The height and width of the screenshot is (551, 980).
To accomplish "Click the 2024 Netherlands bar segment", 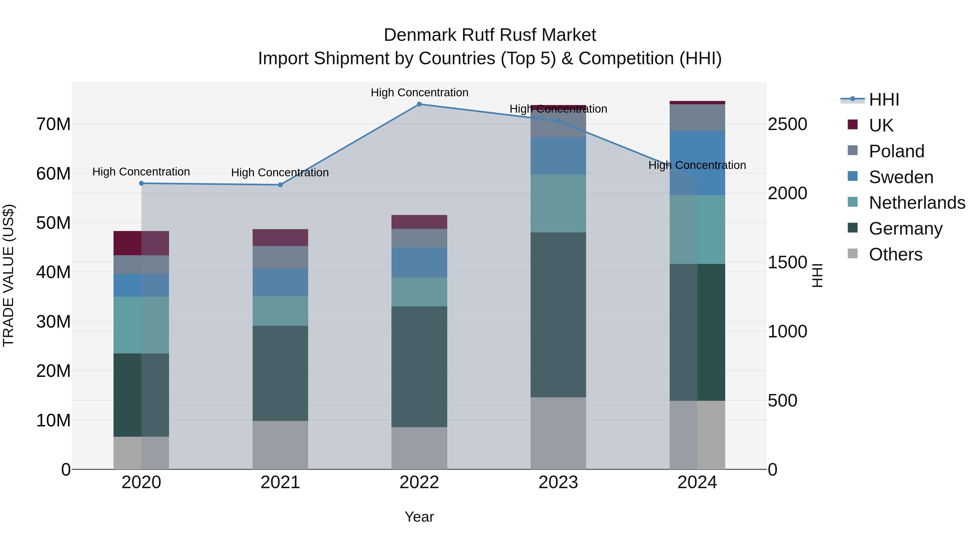I will click(697, 230).
